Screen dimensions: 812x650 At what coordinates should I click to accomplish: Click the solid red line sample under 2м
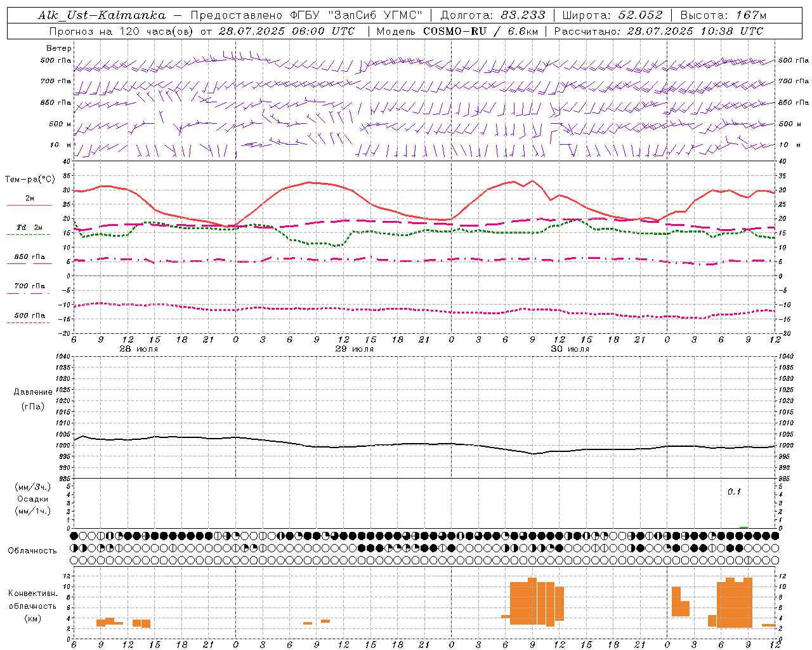pyautogui.click(x=29, y=206)
